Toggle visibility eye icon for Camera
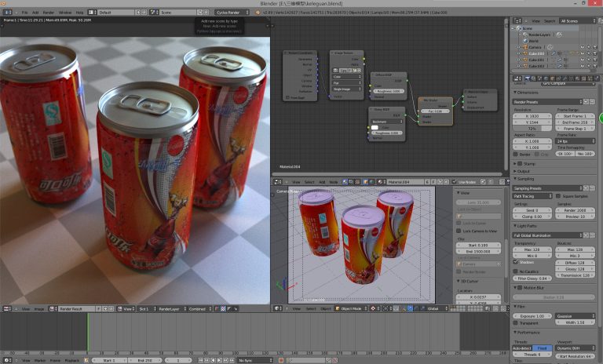 tap(582, 46)
